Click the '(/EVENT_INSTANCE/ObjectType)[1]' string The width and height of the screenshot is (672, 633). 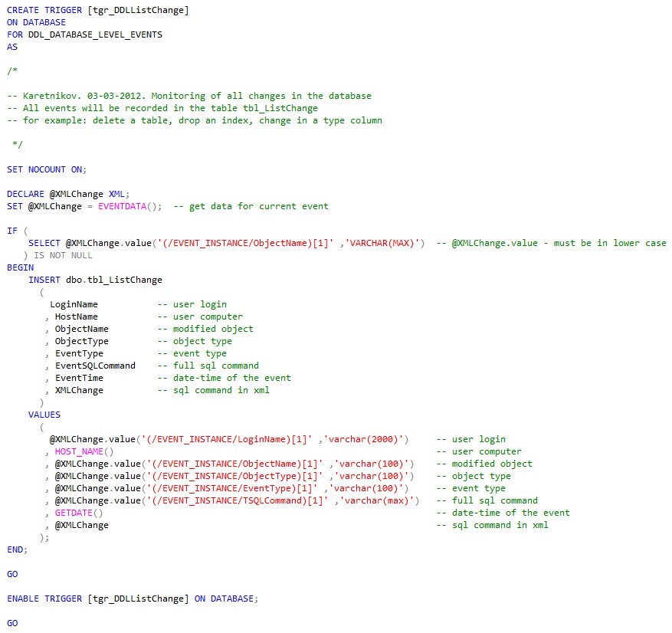[x=235, y=476]
